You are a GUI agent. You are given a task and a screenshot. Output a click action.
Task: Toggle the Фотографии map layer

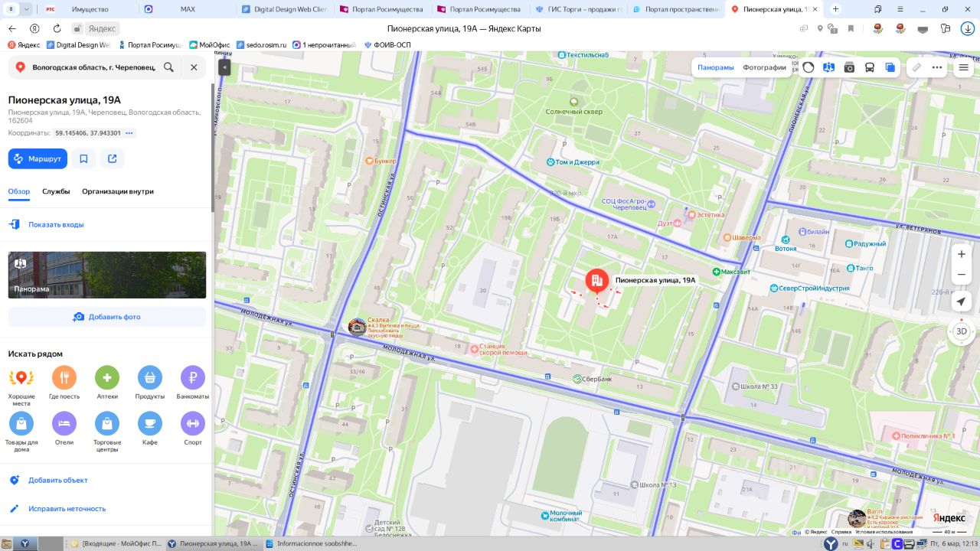[x=765, y=67]
